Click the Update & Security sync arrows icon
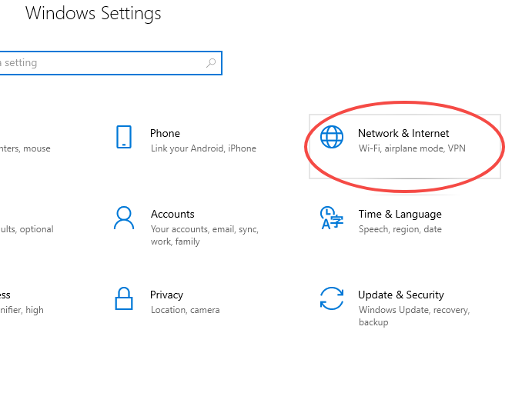Screen dimensions: 532x413 332,298
